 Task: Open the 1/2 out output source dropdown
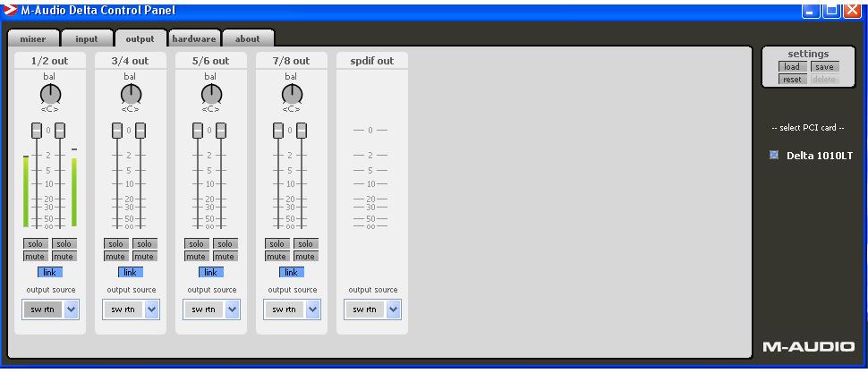coord(50,309)
